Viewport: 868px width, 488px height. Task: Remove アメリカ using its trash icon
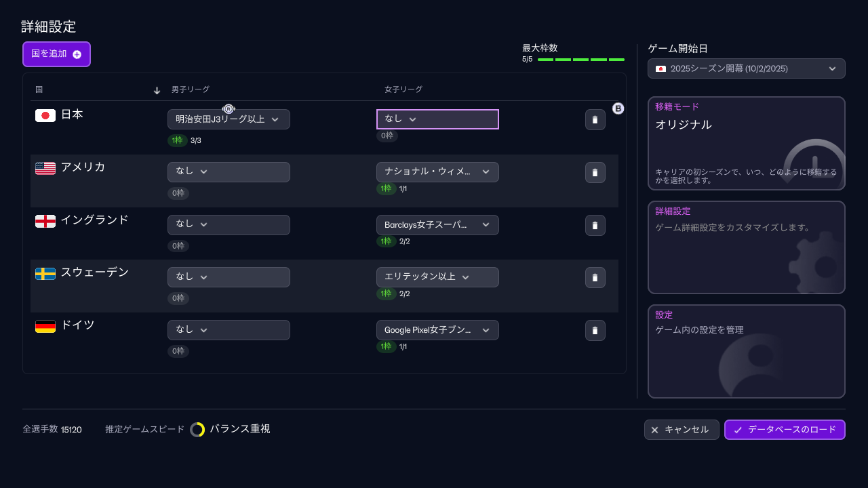pyautogui.click(x=595, y=172)
